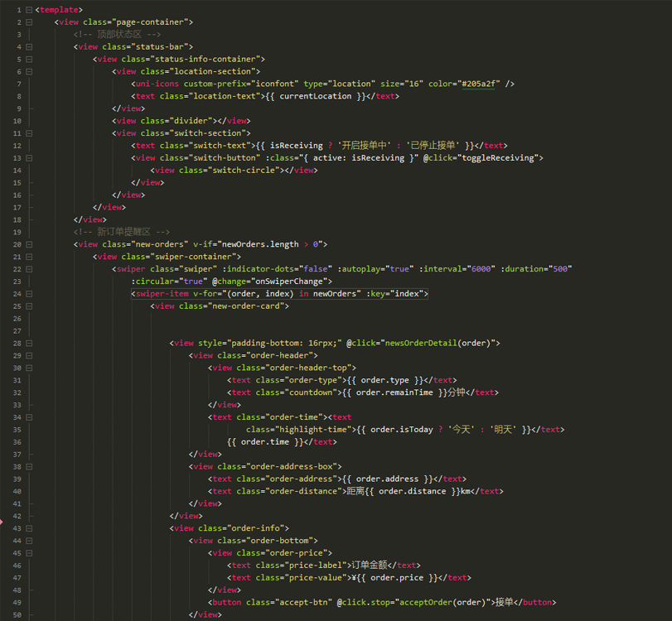Click the 'uni-icons' tag name on line 7
This screenshot has height=621, width=672.
click(157, 84)
